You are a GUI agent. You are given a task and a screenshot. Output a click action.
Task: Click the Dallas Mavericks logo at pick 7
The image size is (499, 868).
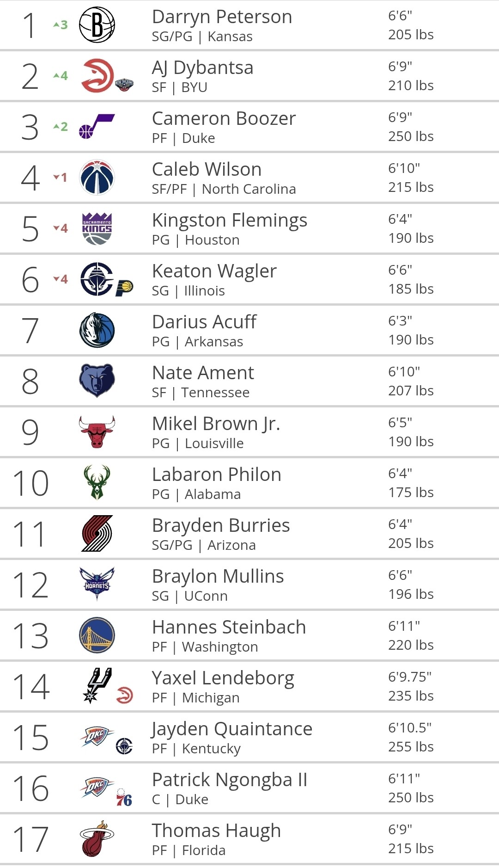click(97, 330)
